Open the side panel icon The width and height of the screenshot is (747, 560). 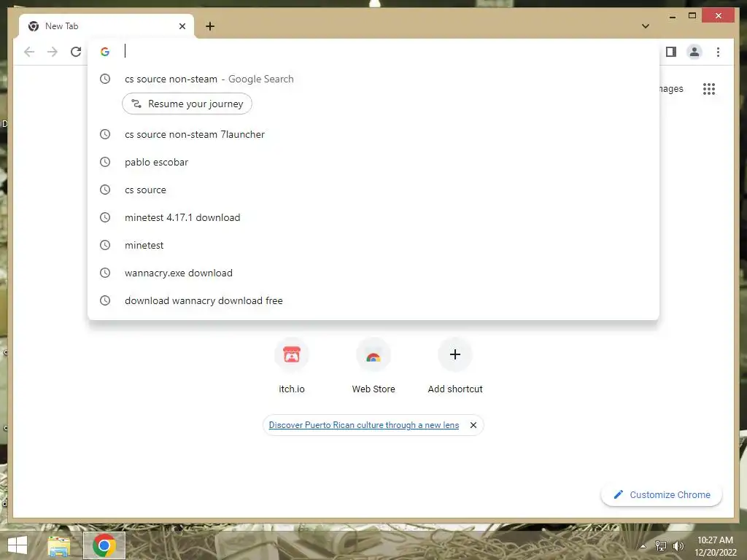click(x=671, y=52)
